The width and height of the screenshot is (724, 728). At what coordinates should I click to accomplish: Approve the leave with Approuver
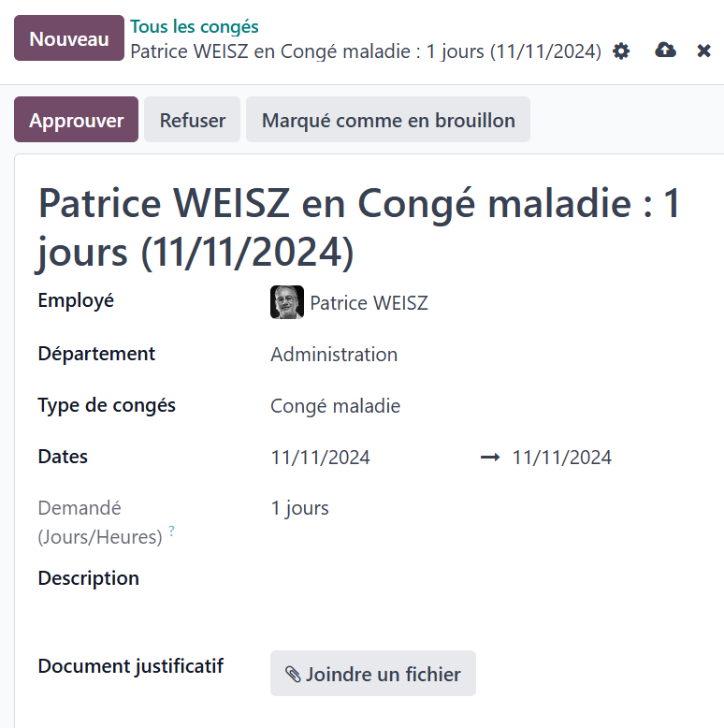76,120
